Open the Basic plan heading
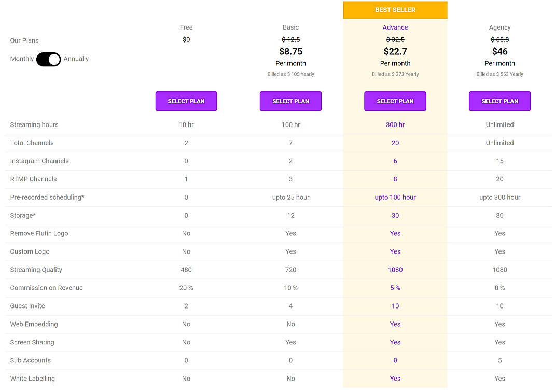Image resolution: width=555 pixels, height=392 pixels. coord(290,27)
